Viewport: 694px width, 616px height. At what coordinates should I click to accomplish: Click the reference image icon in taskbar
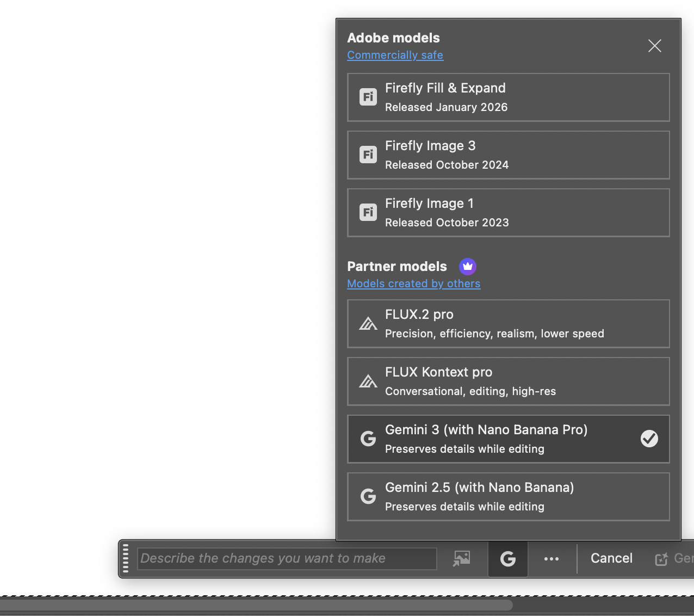[x=462, y=559]
